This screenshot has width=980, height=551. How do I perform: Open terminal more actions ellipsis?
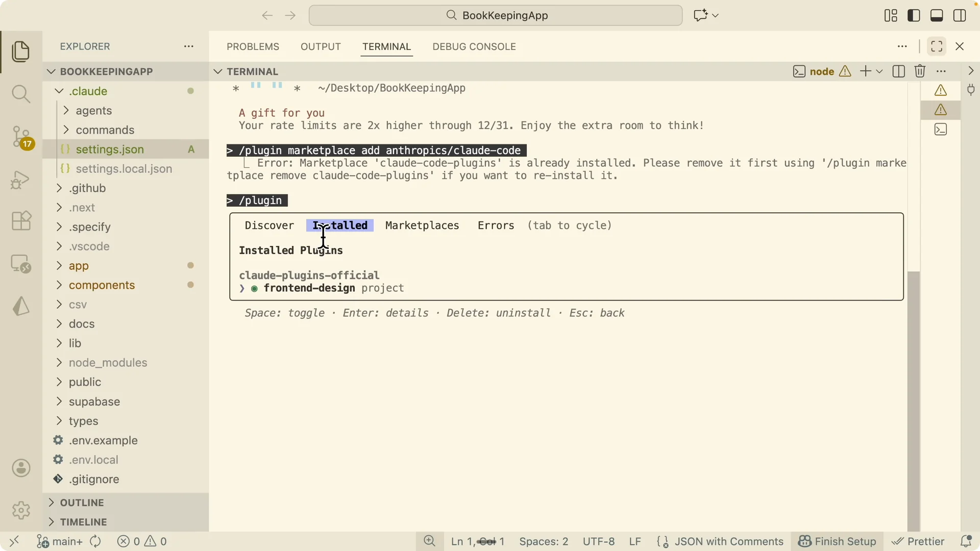click(942, 71)
